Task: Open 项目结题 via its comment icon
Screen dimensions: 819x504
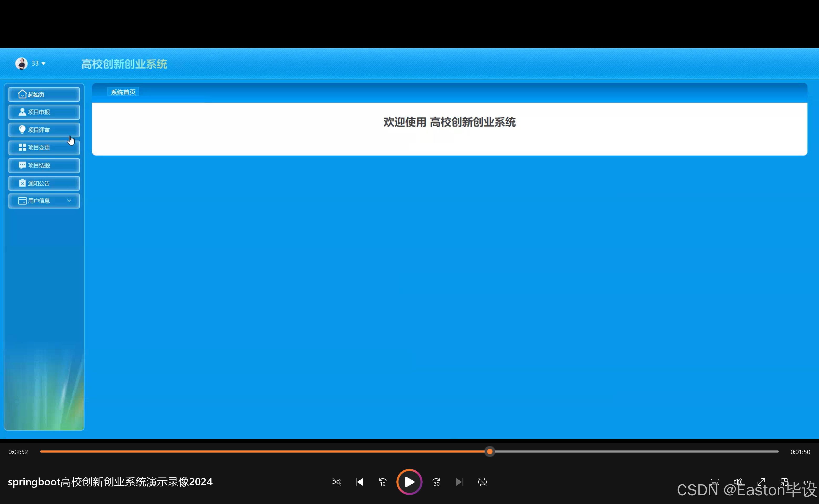Action: pos(22,165)
